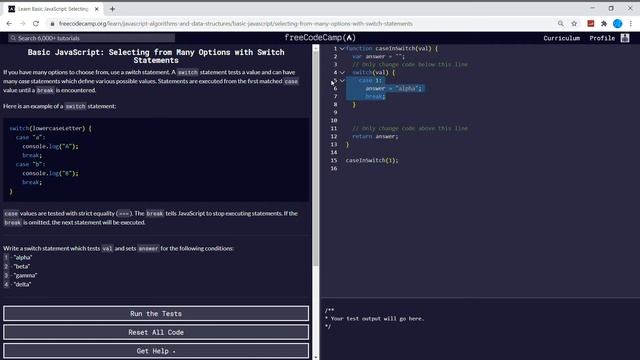Go forward with the browser forward arrow
Image resolution: width=640 pixels, height=360 pixels.
click(x=22, y=24)
